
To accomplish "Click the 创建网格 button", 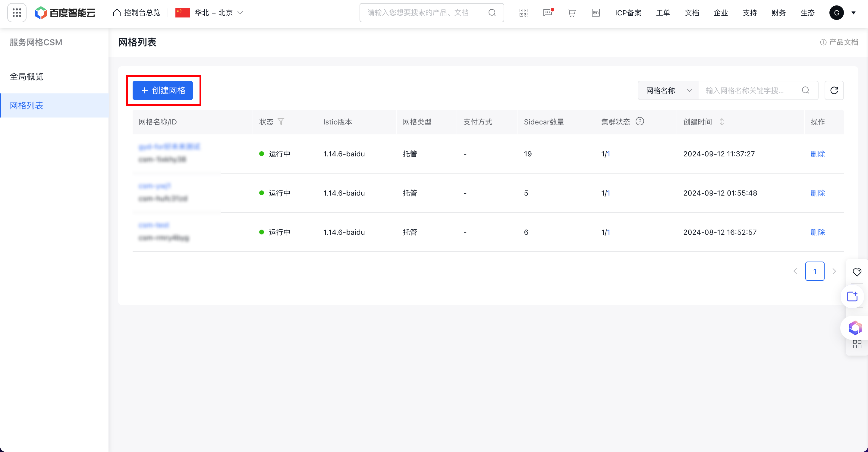I will [x=162, y=90].
